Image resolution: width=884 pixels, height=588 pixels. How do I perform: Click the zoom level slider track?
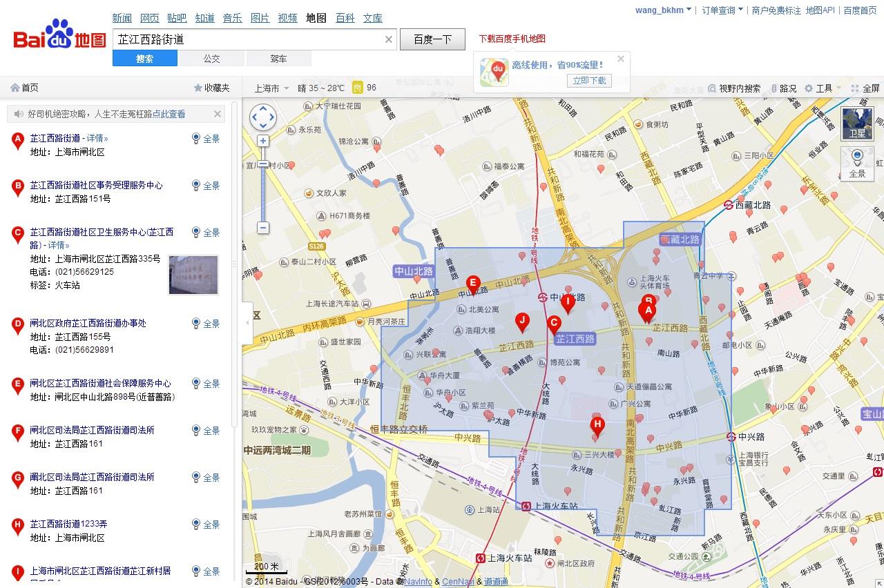(263, 184)
